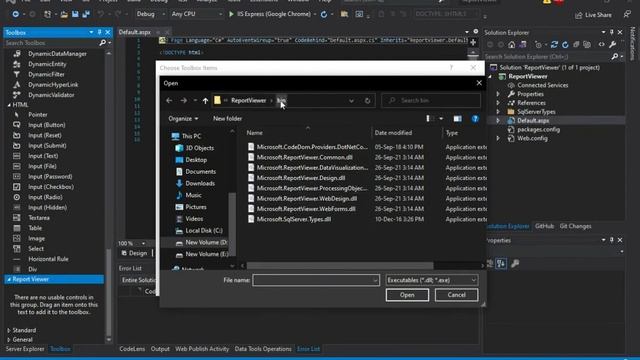Click Solution Explorer properties wrench icon
Screen dimensions: 640x360
click(x=613, y=44)
